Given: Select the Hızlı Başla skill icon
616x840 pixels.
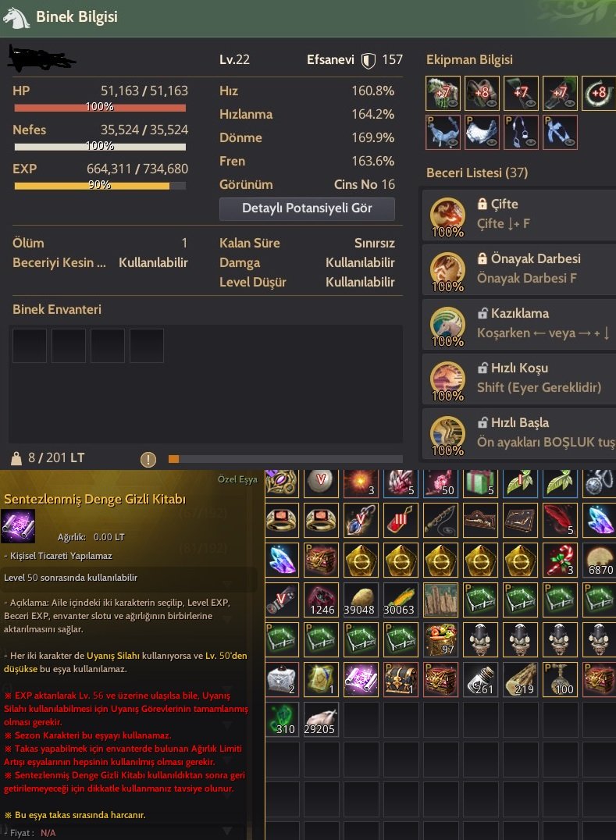Looking at the screenshot, I should click(x=447, y=435).
